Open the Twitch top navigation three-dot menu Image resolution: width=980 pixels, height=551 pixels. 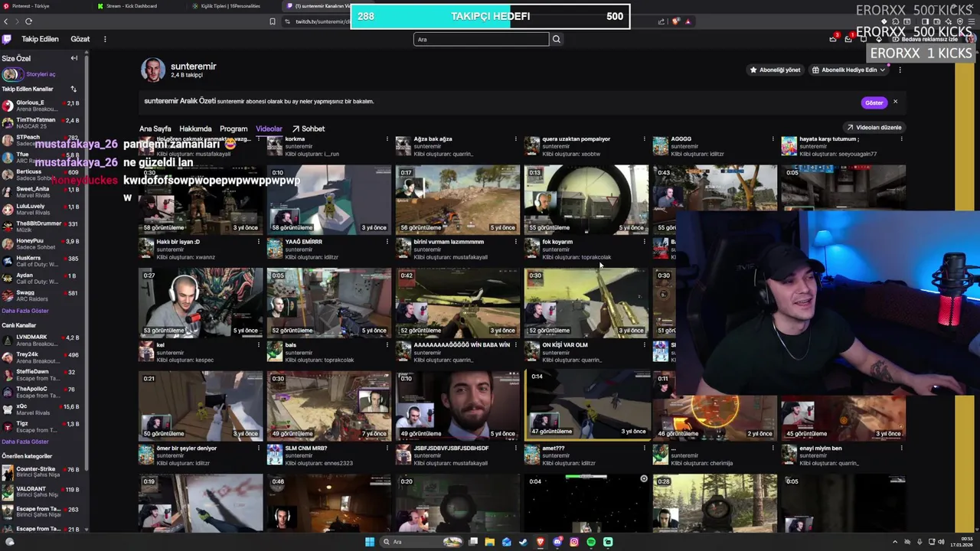105,39
